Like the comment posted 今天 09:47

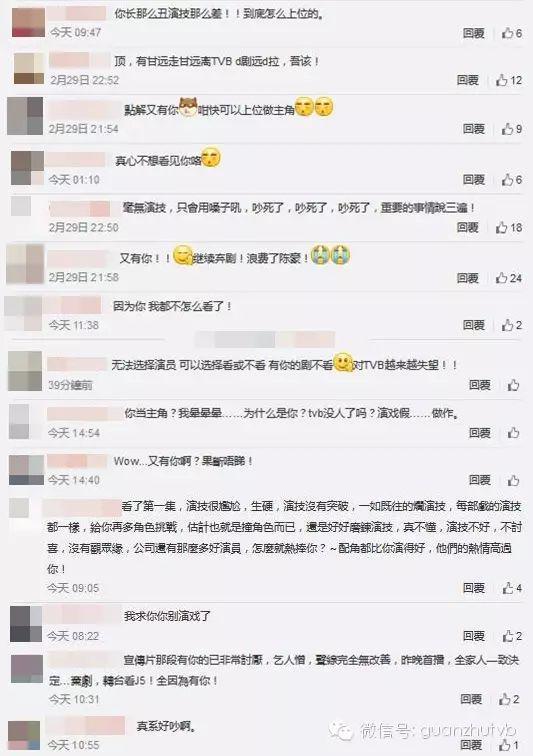click(511, 33)
